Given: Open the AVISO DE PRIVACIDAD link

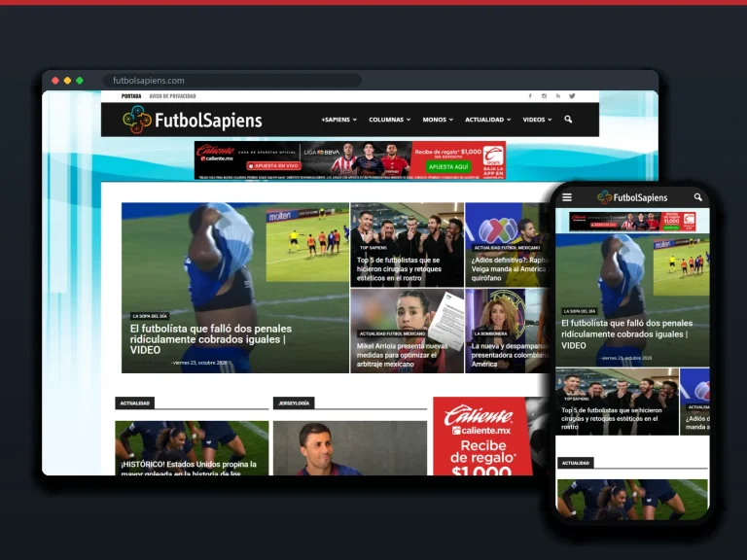Looking at the screenshot, I should [x=172, y=96].
